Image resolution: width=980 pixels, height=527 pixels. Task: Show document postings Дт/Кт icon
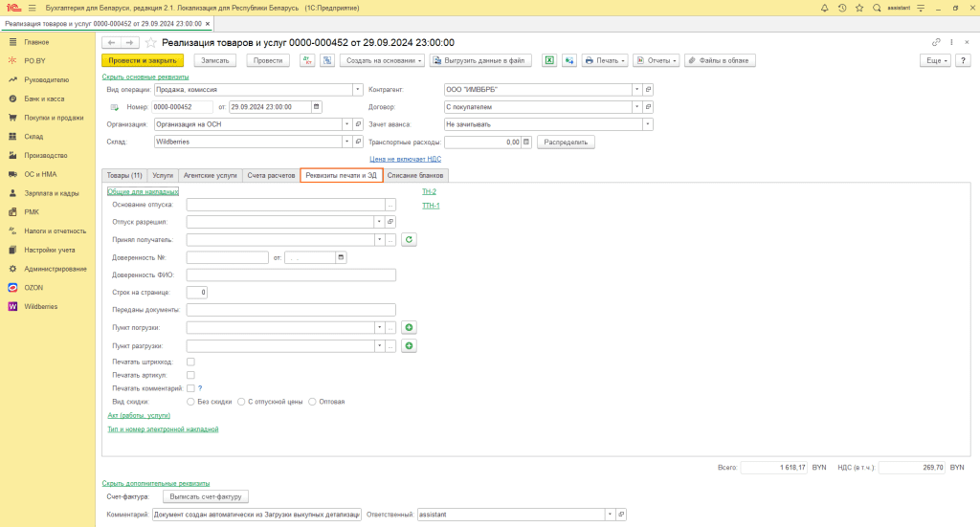(307, 60)
